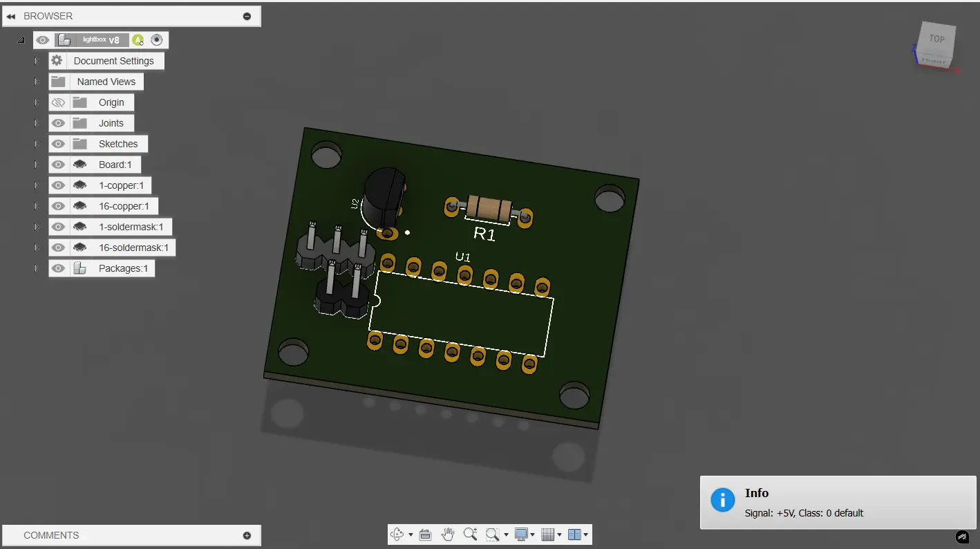Activate the Pan hand tool
Image resolution: width=980 pixels, height=549 pixels.
click(x=448, y=534)
